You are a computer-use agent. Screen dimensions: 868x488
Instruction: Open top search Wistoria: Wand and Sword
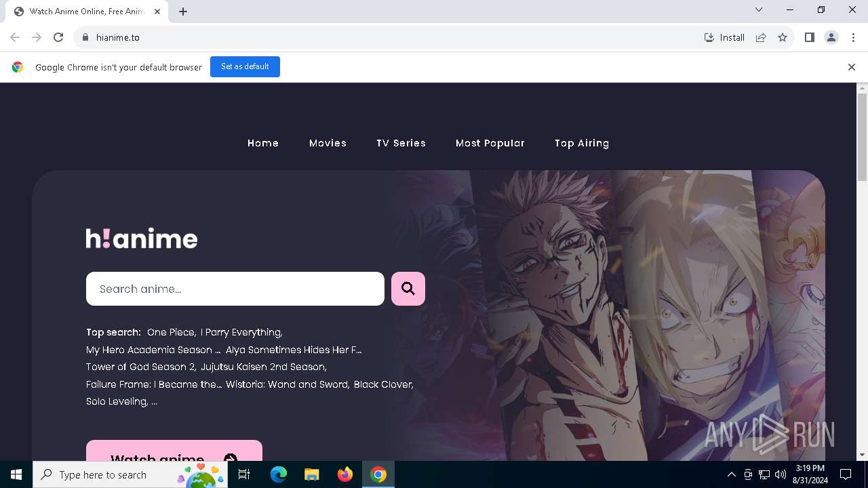[288, 384]
